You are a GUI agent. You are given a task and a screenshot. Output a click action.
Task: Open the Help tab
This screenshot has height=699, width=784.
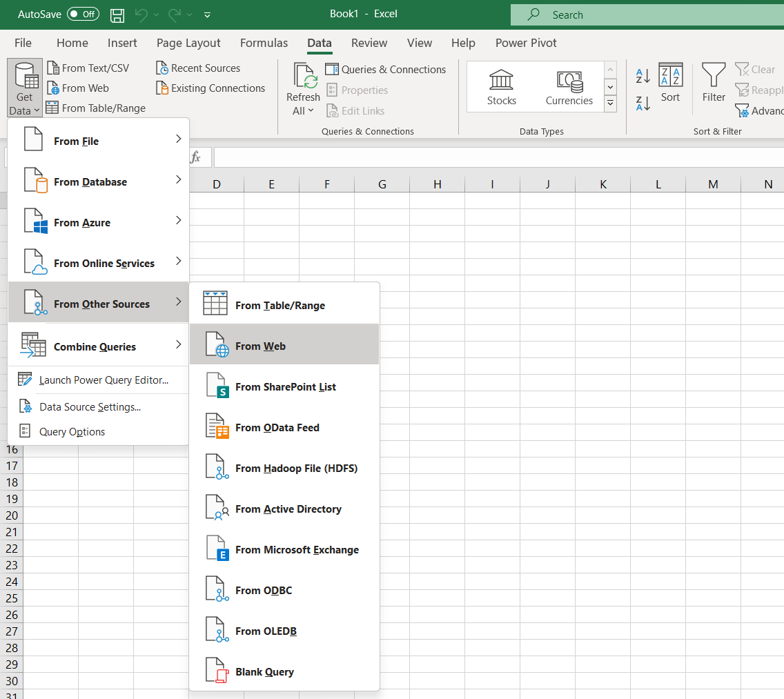(x=463, y=43)
